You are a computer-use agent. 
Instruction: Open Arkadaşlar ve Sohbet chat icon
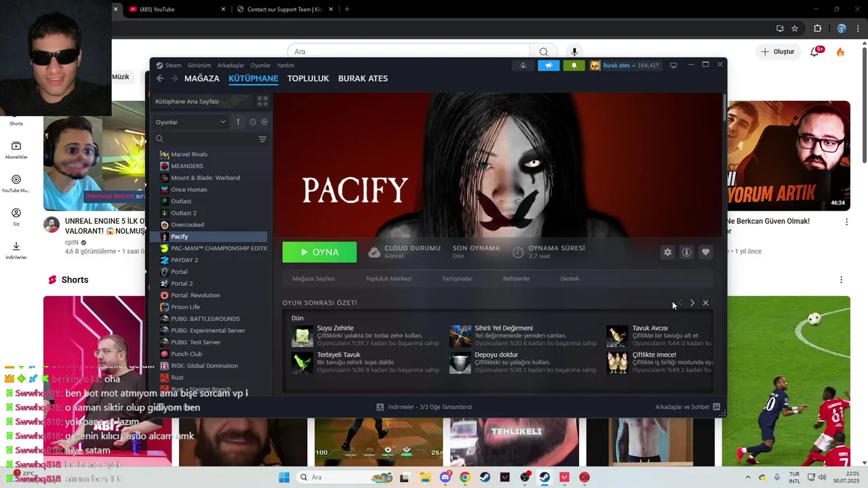[x=717, y=407]
